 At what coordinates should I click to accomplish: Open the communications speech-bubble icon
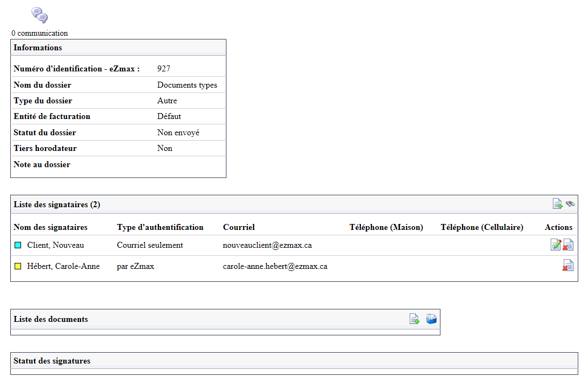39,15
